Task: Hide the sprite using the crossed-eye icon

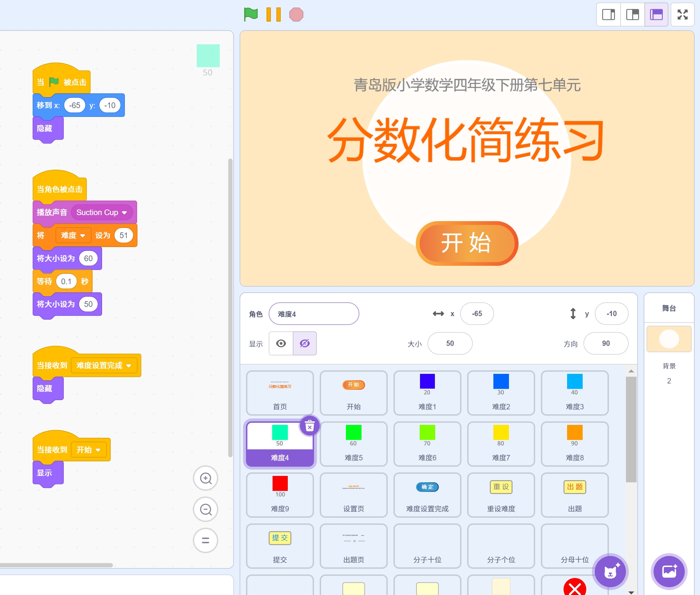Action: coord(304,343)
